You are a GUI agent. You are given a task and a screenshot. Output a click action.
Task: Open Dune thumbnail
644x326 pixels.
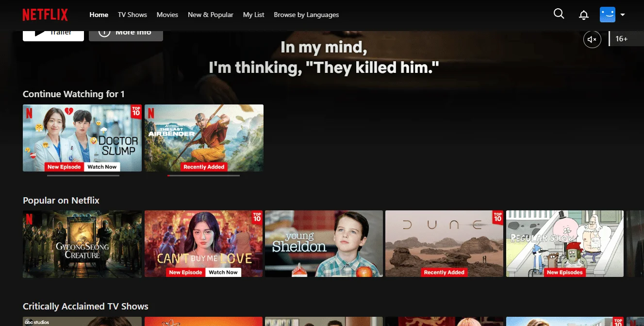444,244
